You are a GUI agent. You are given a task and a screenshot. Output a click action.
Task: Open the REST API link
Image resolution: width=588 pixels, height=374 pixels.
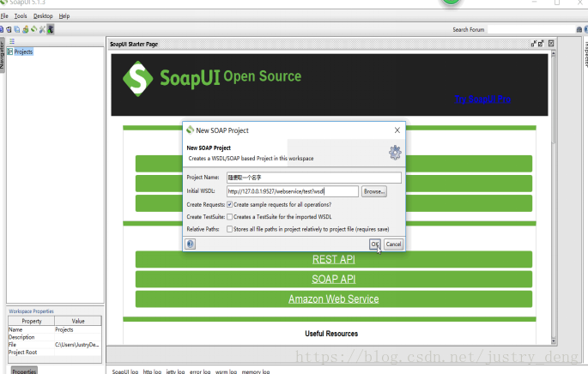333,259
